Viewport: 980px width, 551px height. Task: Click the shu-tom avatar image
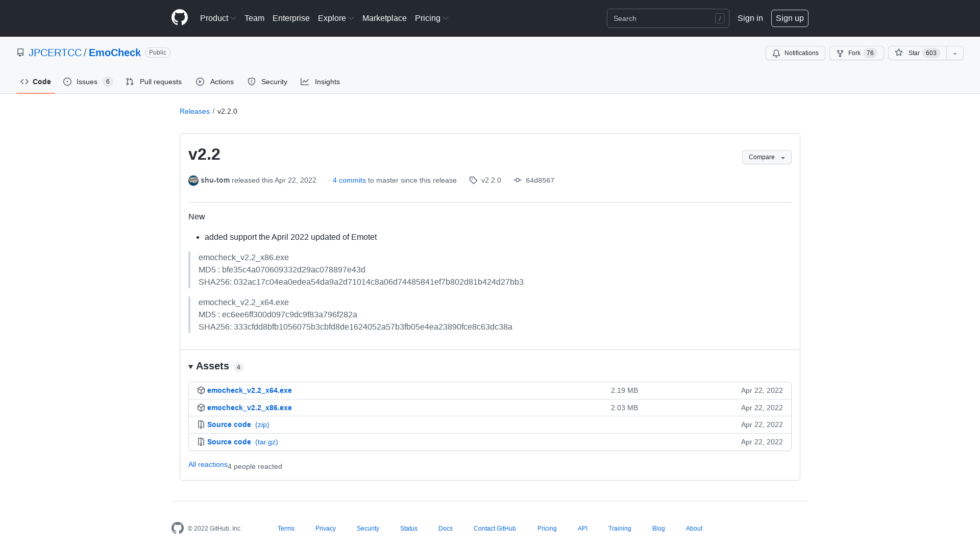pos(193,181)
